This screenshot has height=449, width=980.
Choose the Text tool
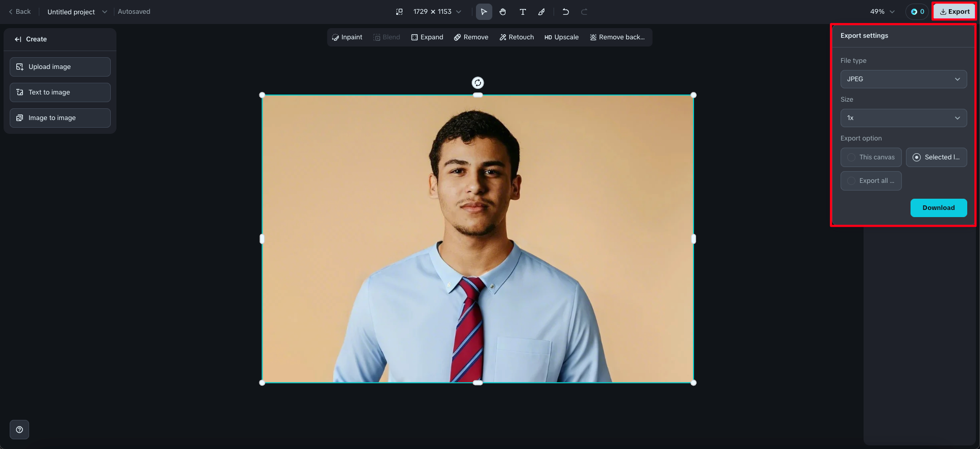tap(522, 12)
